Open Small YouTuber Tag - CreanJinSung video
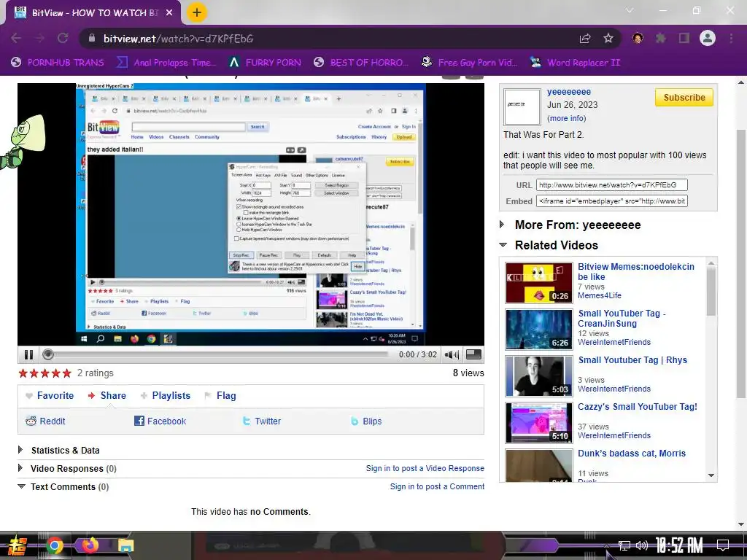Screen dimensions: 747x560 (622, 318)
